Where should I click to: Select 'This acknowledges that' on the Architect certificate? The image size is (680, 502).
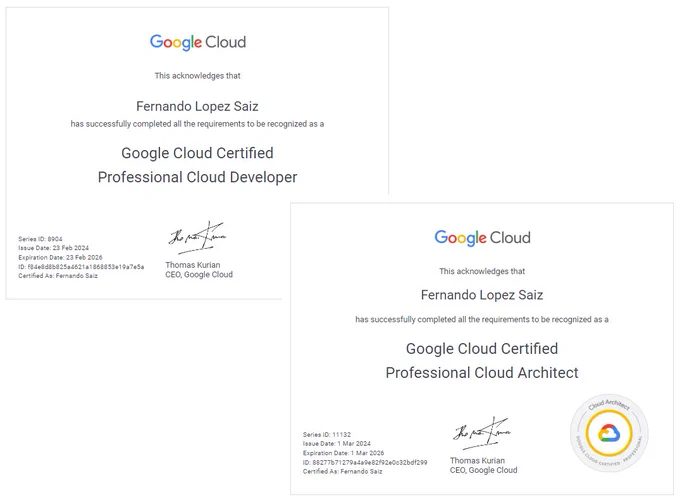pos(482,271)
